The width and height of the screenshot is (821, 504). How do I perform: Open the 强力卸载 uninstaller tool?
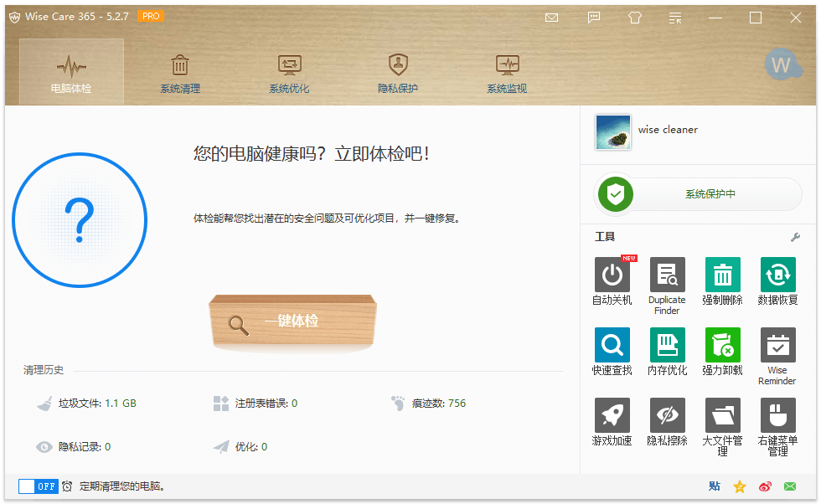click(x=722, y=345)
